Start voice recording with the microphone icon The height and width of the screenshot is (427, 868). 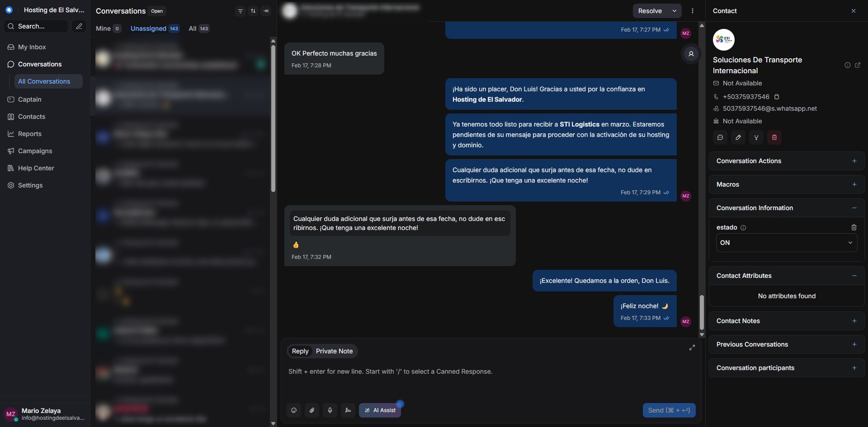click(x=330, y=410)
